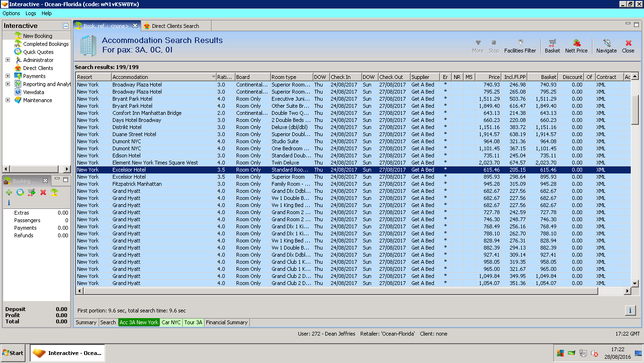Image resolution: width=644 pixels, height=363 pixels.
Task: Open the Basket toolbar icon
Action: [552, 46]
